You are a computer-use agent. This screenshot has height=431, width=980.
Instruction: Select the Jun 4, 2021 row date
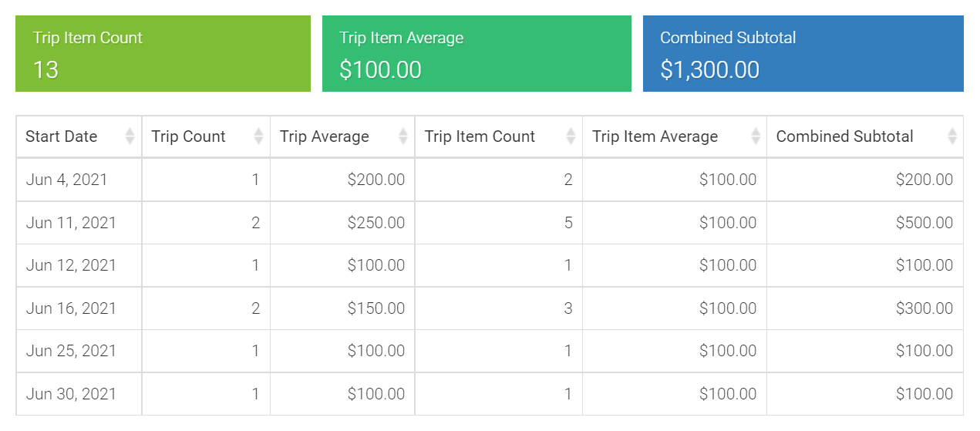coord(67,180)
